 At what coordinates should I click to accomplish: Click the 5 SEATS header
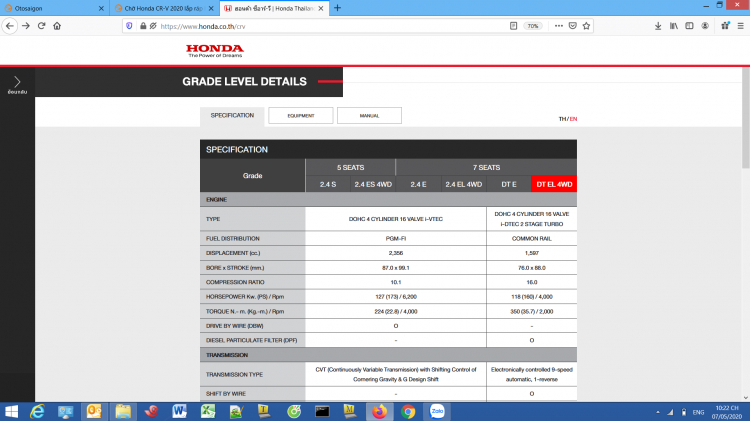coord(350,167)
